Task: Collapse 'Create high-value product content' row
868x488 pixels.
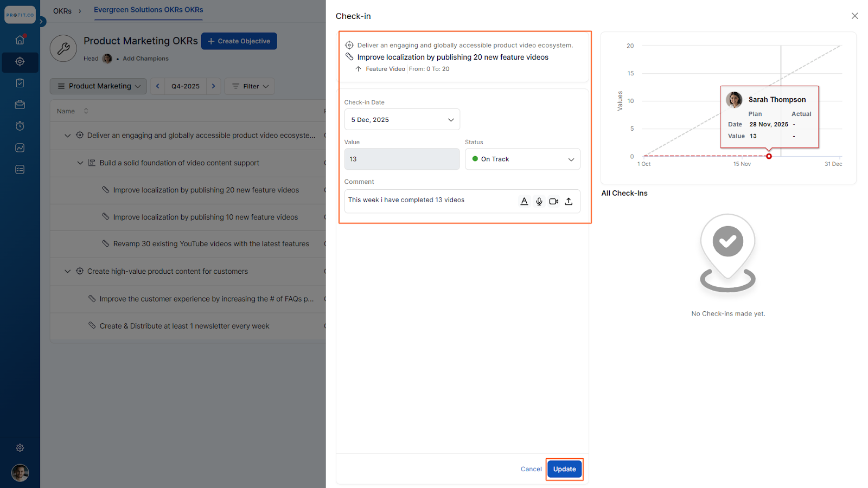Action: 67,271
